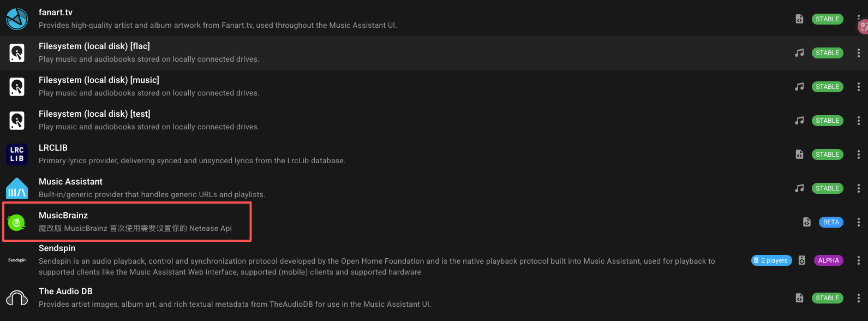Viewport: 868px width, 321px height.
Task: Open the three-dot menu on the fanart.tv row
Action: [x=859, y=19]
